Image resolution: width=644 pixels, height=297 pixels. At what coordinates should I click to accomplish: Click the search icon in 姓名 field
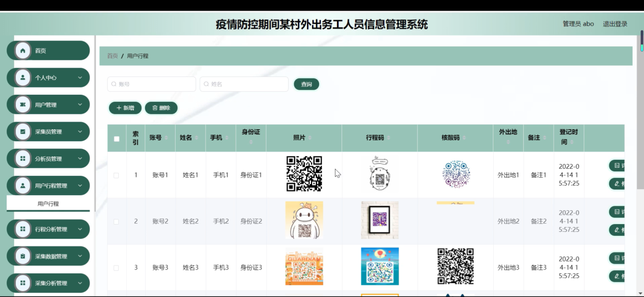pyautogui.click(x=207, y=84)
